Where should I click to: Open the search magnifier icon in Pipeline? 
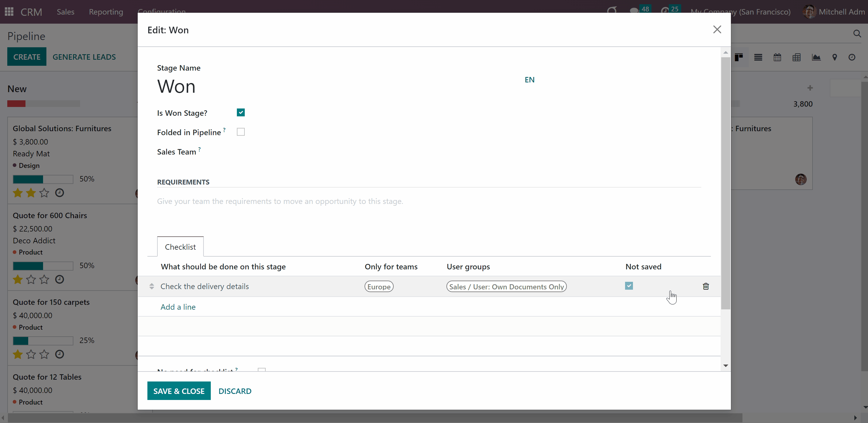[857, 33]
